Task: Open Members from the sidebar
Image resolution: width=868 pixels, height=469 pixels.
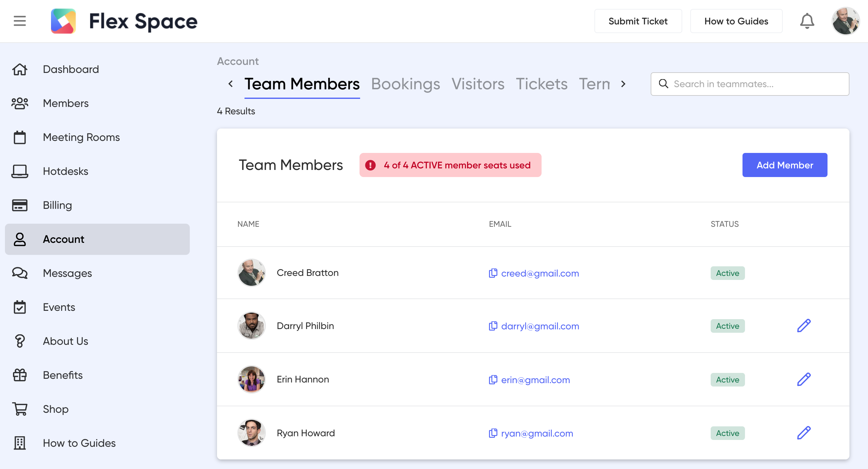Action: pyautogui.click(x=97, y=104)
